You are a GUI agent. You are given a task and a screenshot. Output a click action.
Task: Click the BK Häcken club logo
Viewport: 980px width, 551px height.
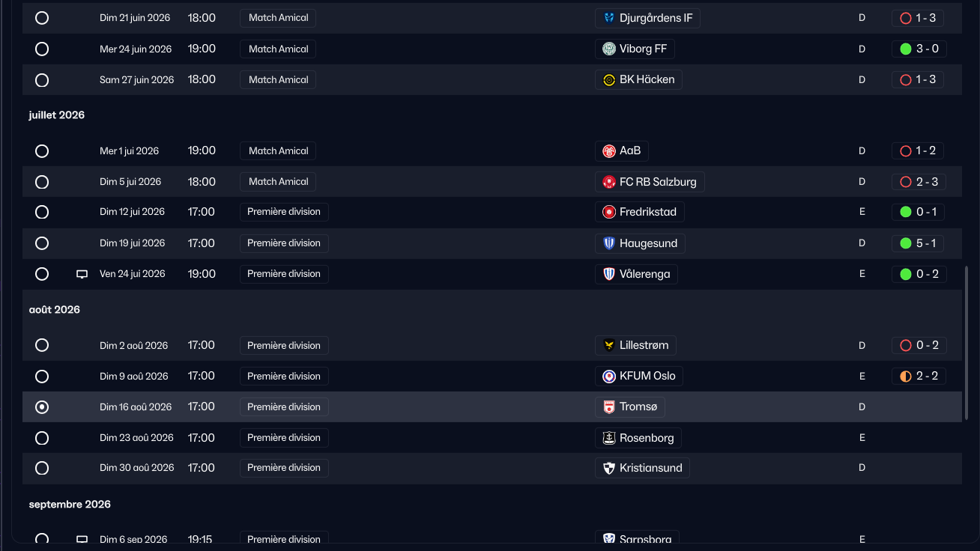point(609,79)
